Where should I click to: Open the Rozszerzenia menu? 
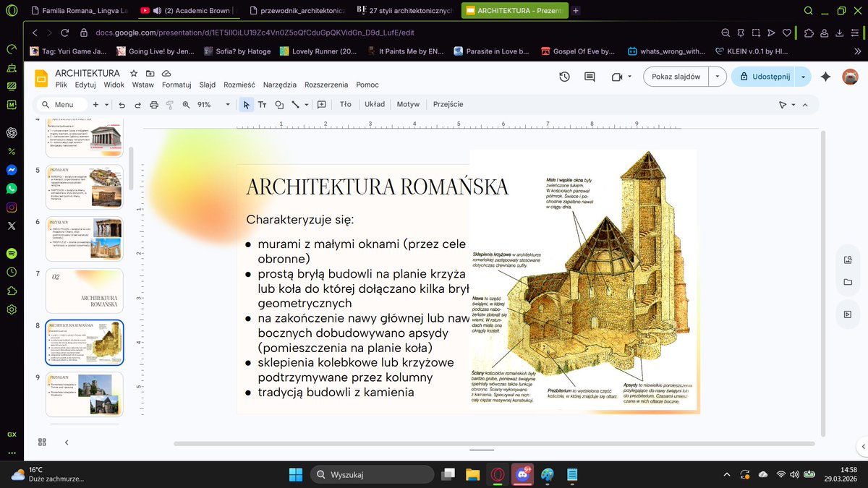pos(326,85)
